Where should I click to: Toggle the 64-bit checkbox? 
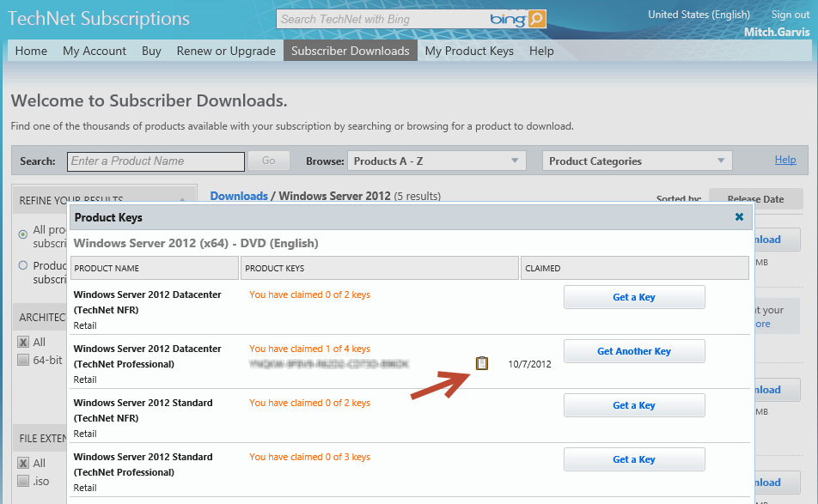tap(24, 361)
